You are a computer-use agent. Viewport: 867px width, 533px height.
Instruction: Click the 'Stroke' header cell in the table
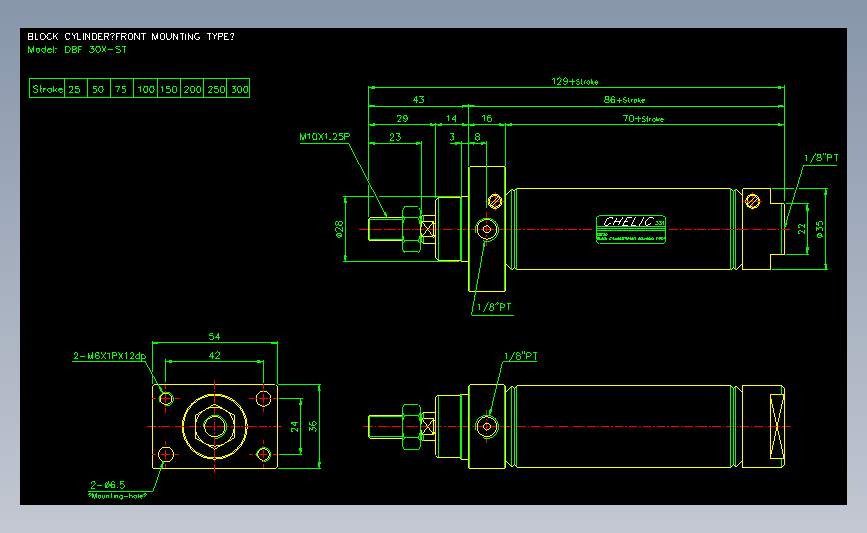(x=48, y=89)
